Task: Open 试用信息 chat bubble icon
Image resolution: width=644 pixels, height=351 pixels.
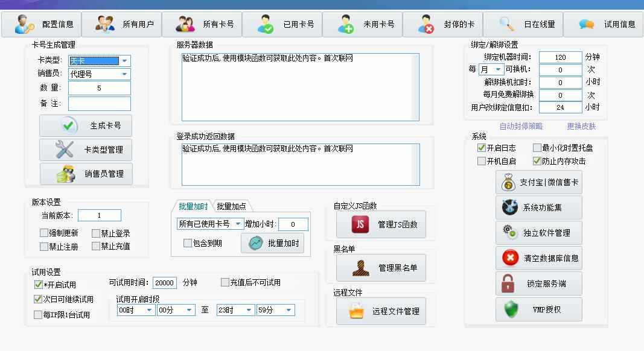Action: 587,24
